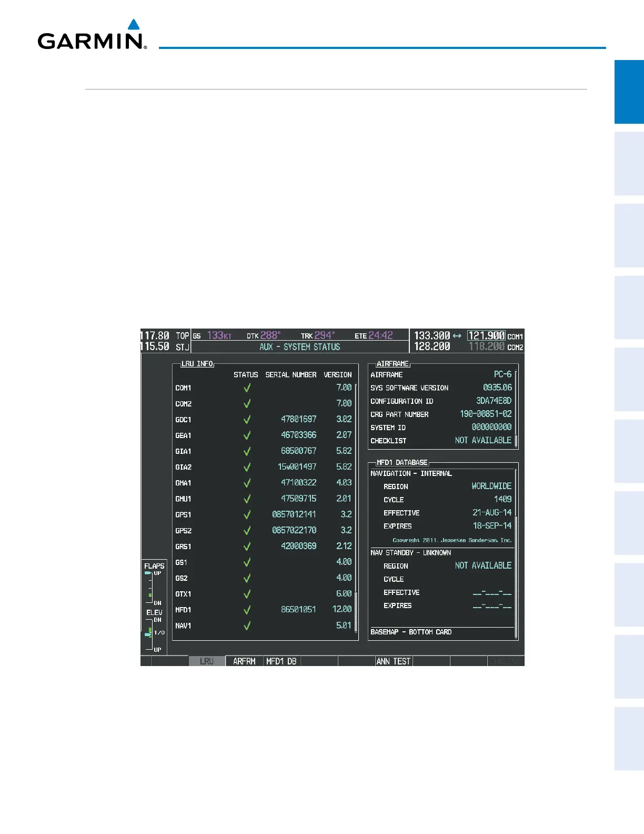The width and height of the screenshot is (644, 834).
Task: Select the 121.900 COM1 standby frequency
Action: [487, 335]
